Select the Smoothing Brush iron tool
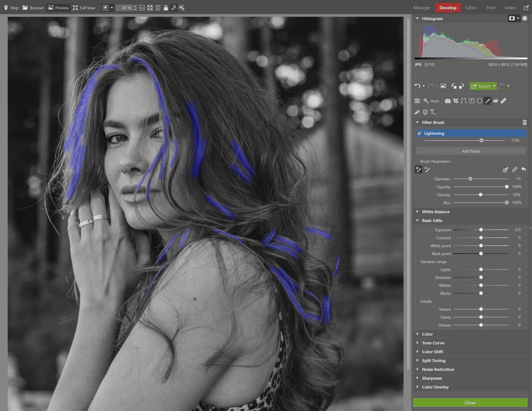 [x=495, y=101]
